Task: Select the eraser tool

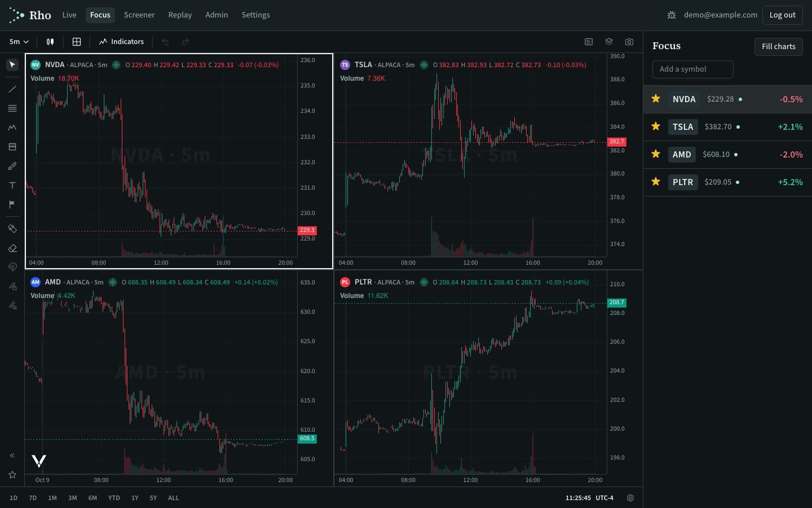Action: tap(12, 248)
